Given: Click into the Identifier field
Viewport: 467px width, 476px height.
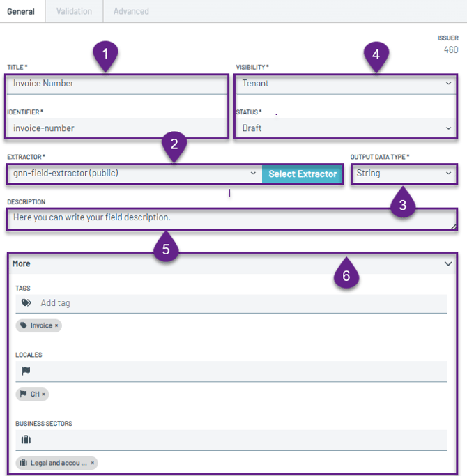Looking at the screenshot, I should pos(117,128).
